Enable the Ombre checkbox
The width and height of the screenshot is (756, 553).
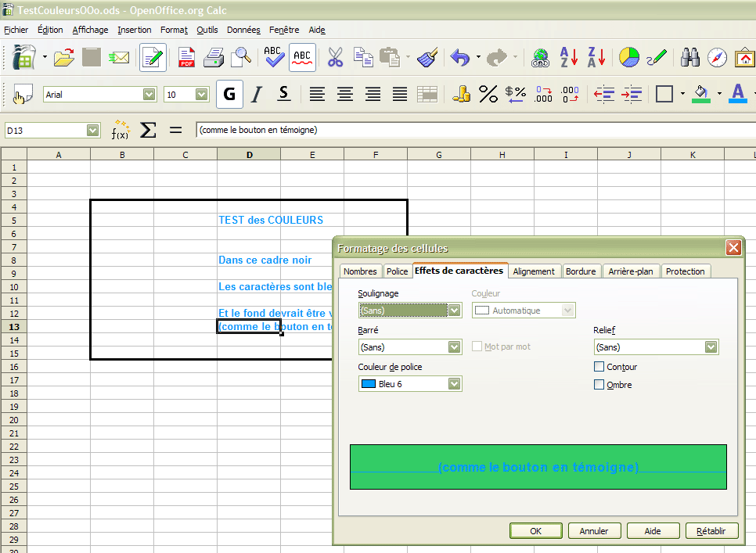[599, 384]
